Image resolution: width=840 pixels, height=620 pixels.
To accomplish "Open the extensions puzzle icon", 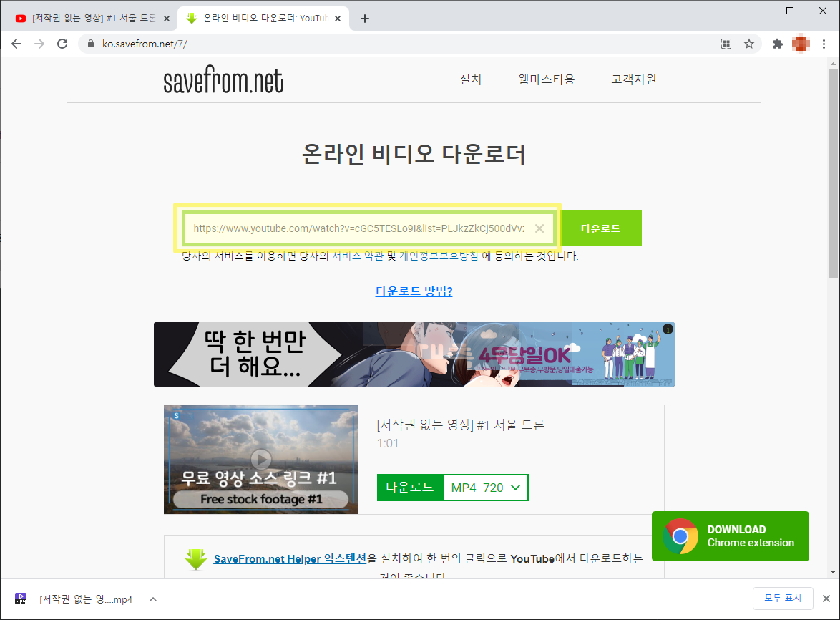I will click(777, 44).
